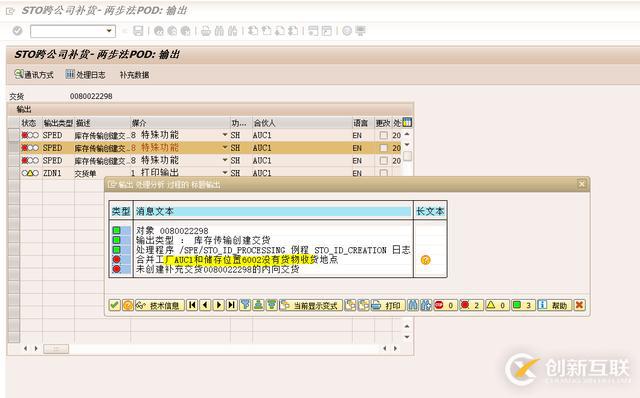Toggle 更改 checkbox in first SPED row
This screenshot has width=640, height=398.
383,135
